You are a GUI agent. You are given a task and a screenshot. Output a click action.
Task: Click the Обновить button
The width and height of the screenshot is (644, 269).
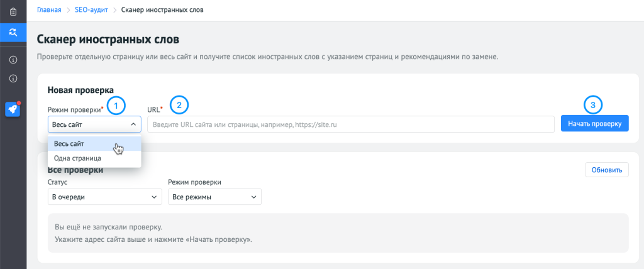click(x=606, y=170)
